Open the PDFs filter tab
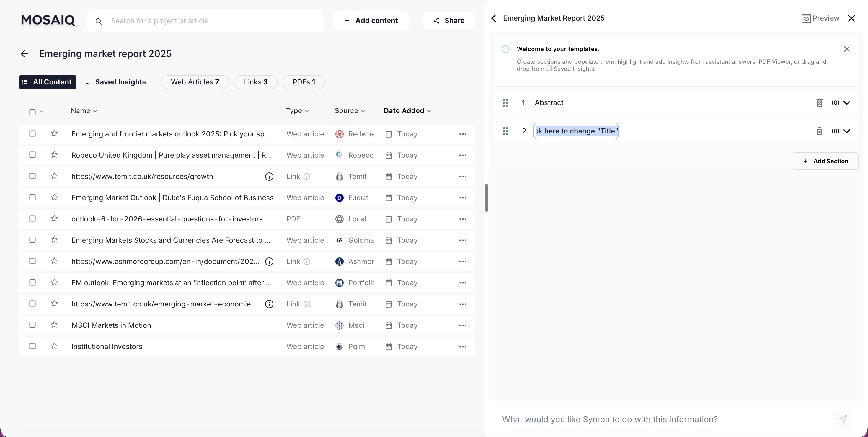Viewport: 868px width, 437px height. [x=303, y=82]
